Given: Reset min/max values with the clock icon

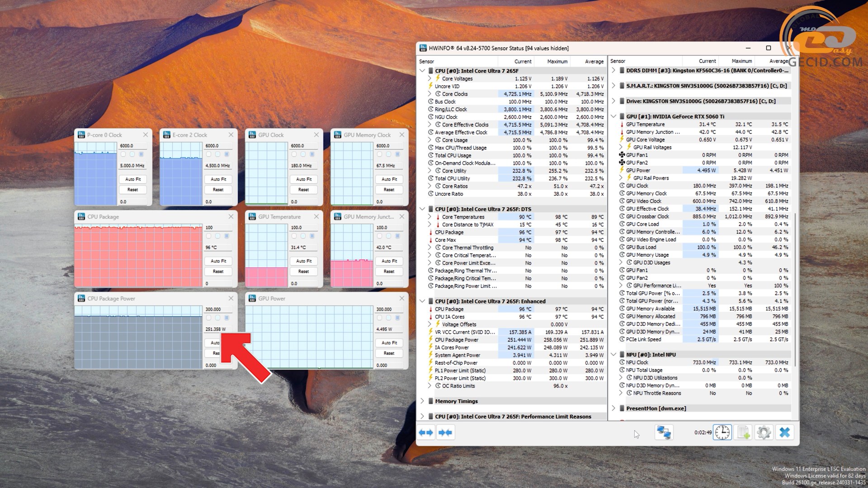Looking at the screenshot, I should click(722, 432).
